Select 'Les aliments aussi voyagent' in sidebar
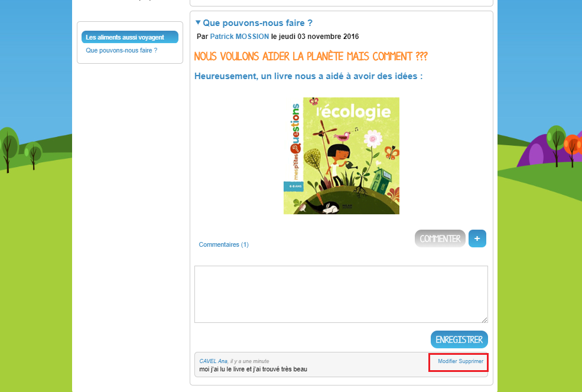This screenshot has height=392, width=582. [130, 37]
